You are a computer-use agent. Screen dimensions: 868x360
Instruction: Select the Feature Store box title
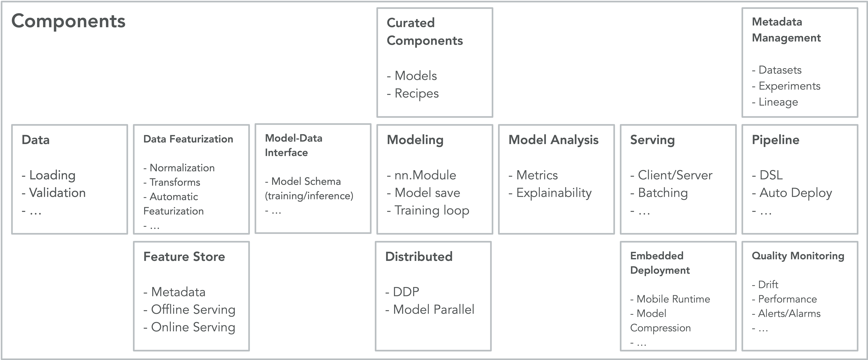[184, 257]
